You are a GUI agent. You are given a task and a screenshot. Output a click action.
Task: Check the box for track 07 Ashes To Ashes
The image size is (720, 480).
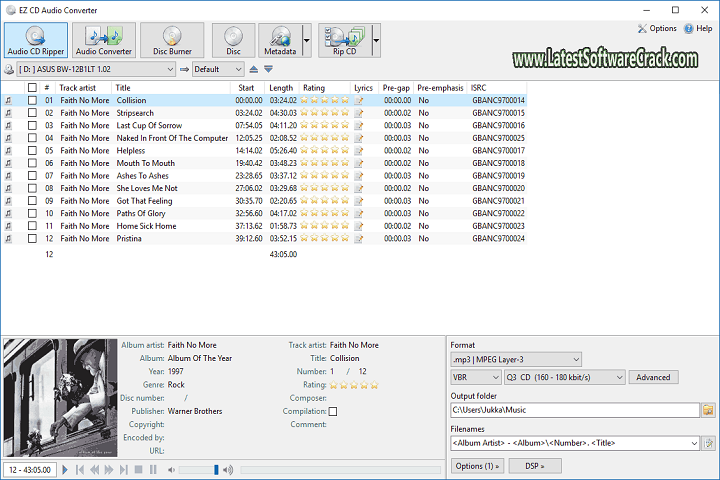(32, 175)
